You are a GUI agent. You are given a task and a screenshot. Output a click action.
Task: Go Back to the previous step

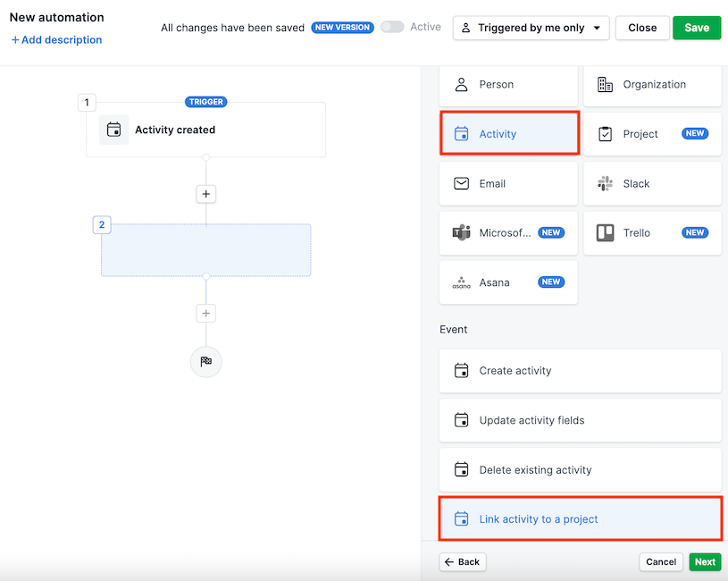[x=462, y=561]
